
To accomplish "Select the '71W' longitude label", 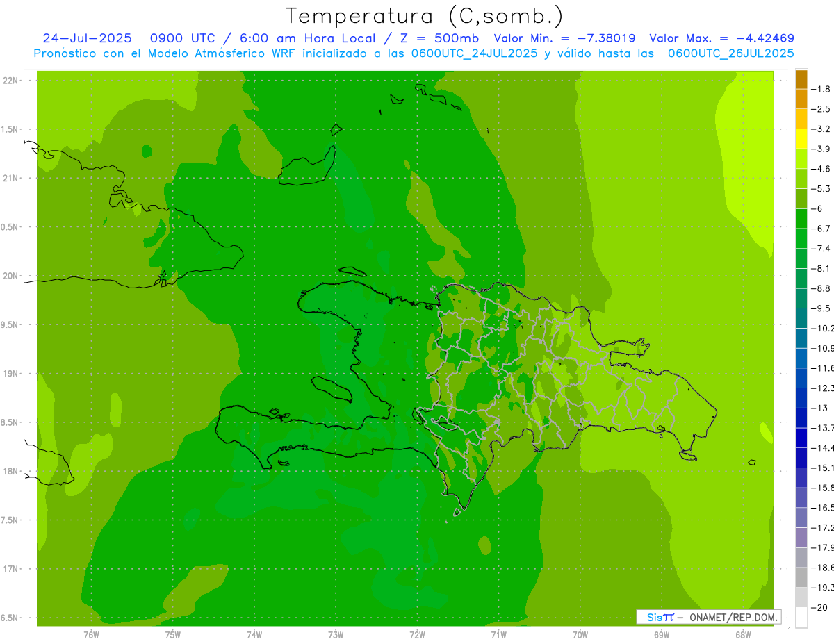I will (x=498, y=635).
